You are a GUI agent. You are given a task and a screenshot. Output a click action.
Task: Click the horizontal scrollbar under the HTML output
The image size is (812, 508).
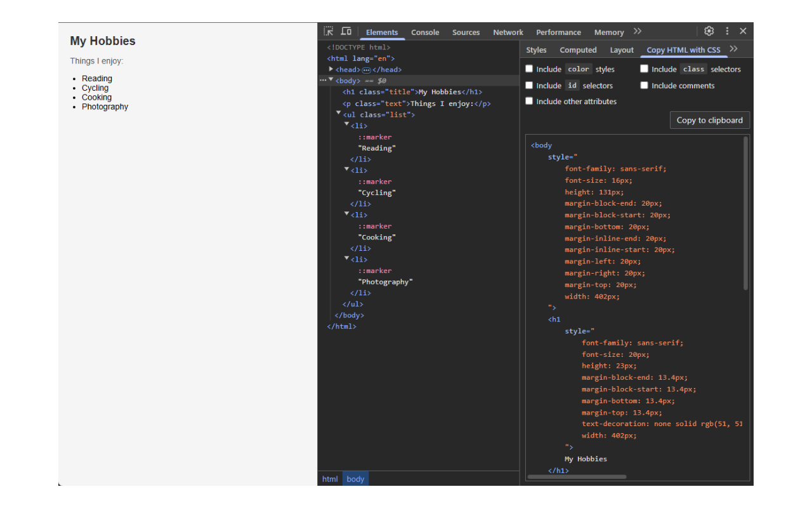coord(576,476)
